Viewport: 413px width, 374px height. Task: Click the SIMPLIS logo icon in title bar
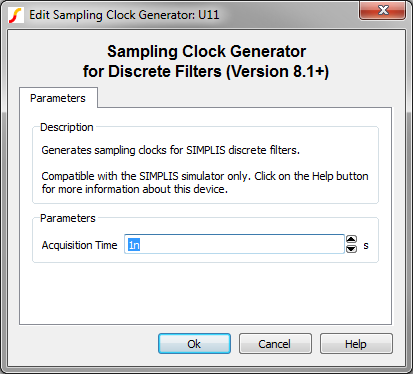tap(15, 15)
